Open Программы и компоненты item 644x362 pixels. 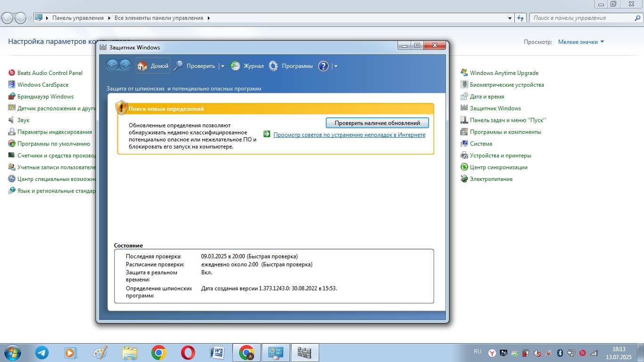(505, 132)
